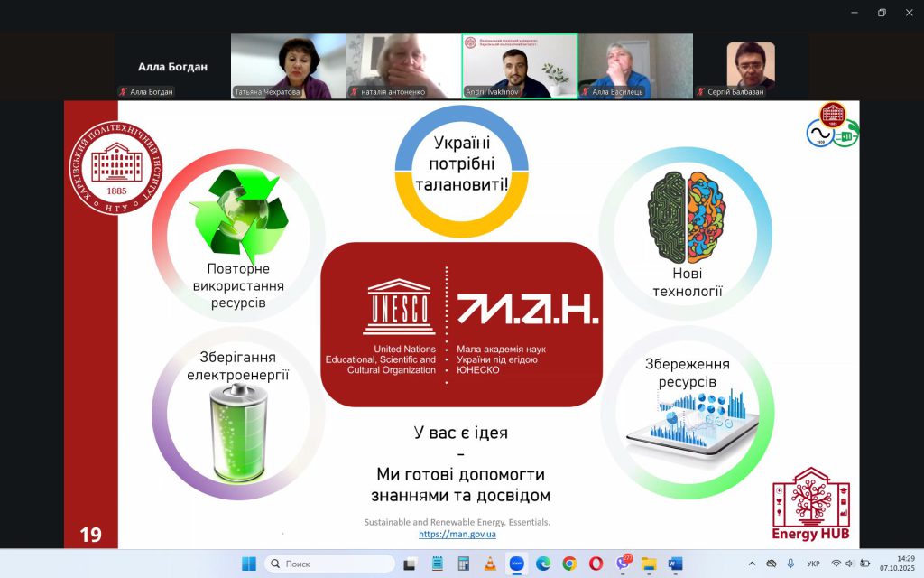This screenshot has width=924, height=578.
Task: Click the text "Зберігання електроенергії"
Action: (238, 366)
